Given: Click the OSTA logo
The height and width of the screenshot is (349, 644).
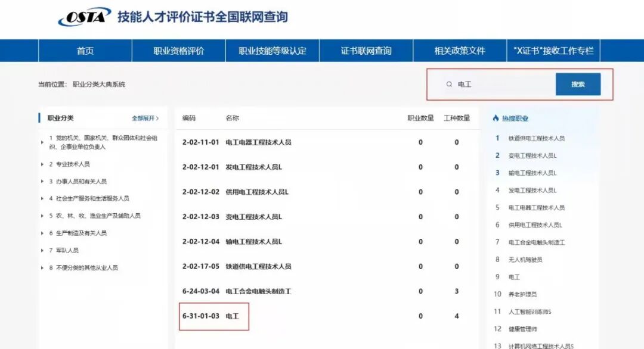Looking at the screenshot, I should pyautogui.click(x=85, y=17).
